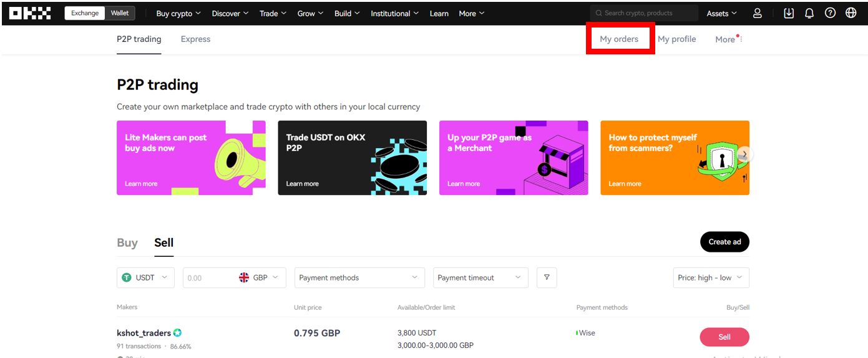The image size is (868, 358).
Task: Expand the top bar More menu
Action: [x=472, y=13]
